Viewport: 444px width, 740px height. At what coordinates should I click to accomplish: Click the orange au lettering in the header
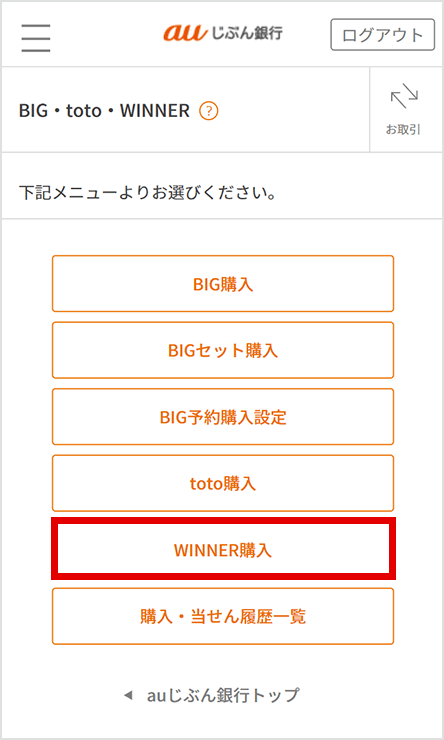185,33
